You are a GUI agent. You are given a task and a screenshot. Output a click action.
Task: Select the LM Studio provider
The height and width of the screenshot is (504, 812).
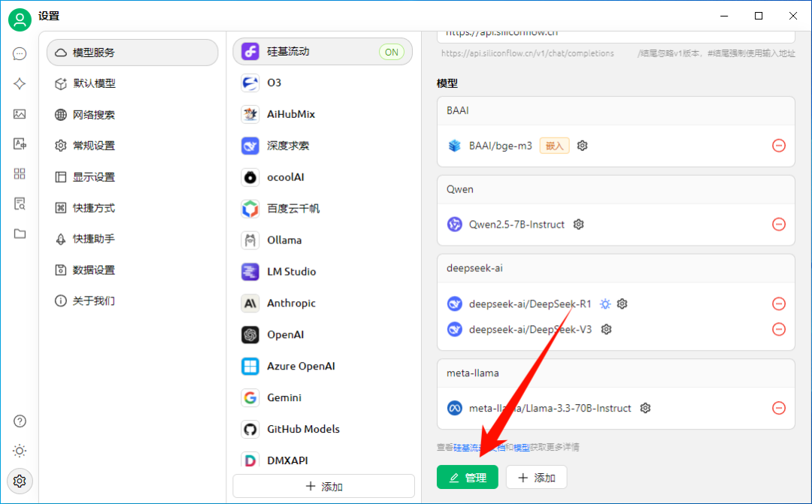323,272
